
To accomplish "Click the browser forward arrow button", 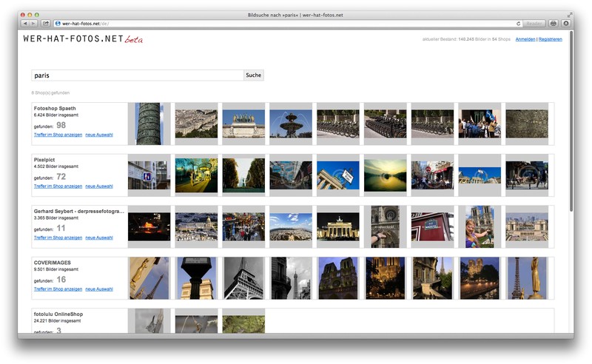I will [x=33, y=24].
